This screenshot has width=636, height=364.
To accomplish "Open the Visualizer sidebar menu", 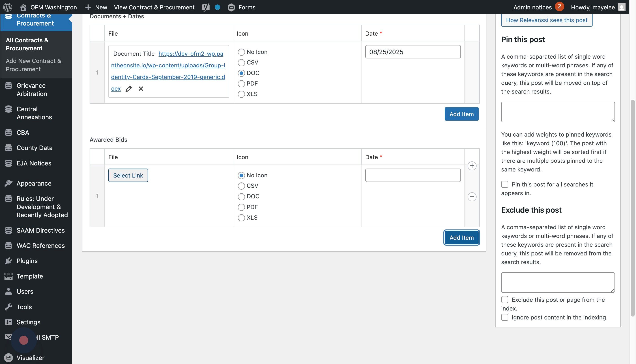I will (x=30, y=358).
